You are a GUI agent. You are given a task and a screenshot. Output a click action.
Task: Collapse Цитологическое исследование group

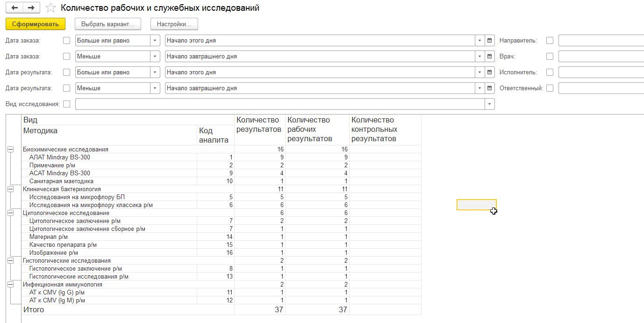[x=10, y=213]
